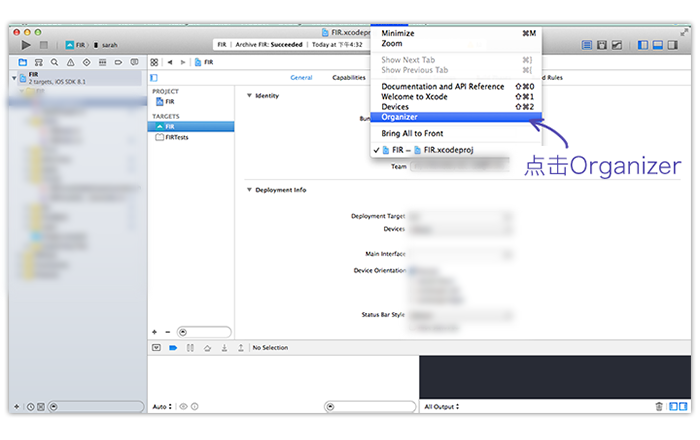Click the related items grid icon
700x440 pixels.
[x=154, y=62]
